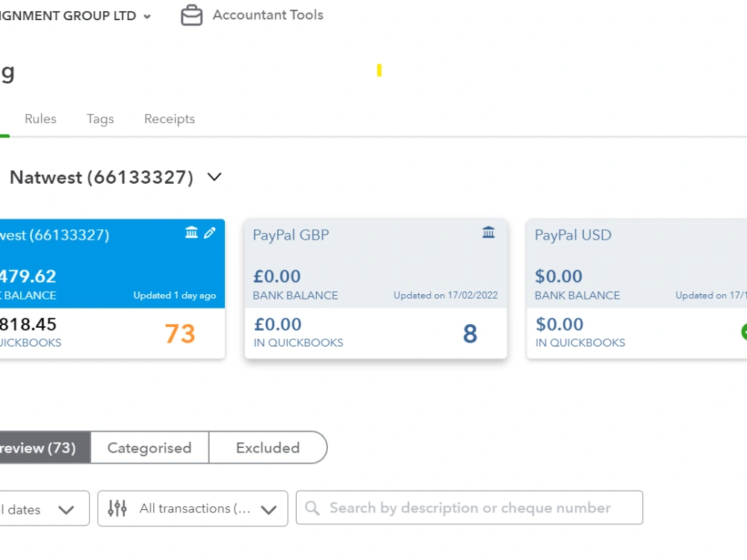The height and width of the screenshot is (560, 747).
Task: Click the bank icon on PayPal GBP card
Action: coord(489,232)
